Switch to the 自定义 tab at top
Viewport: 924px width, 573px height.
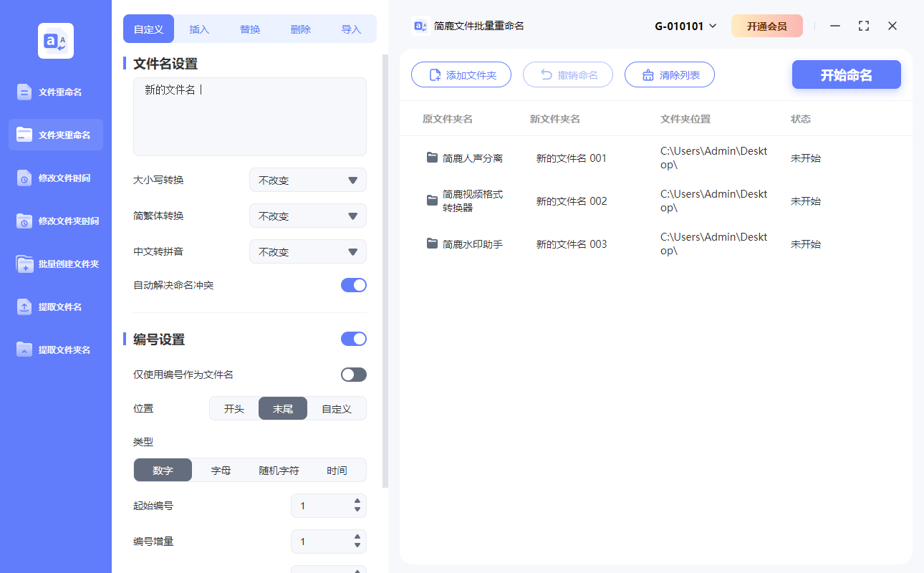149,29
